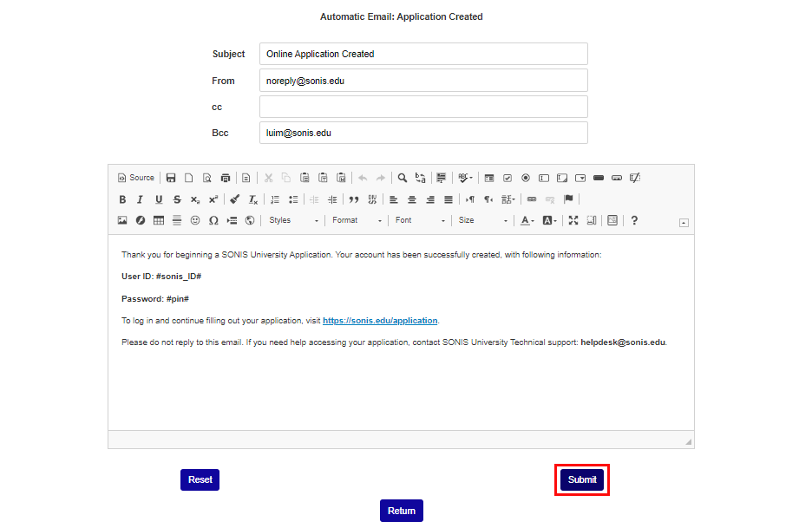Insert a Radio Button form element
Image resolution: width=812 pixels, height=528 pixels.
[x=526, y=178]
